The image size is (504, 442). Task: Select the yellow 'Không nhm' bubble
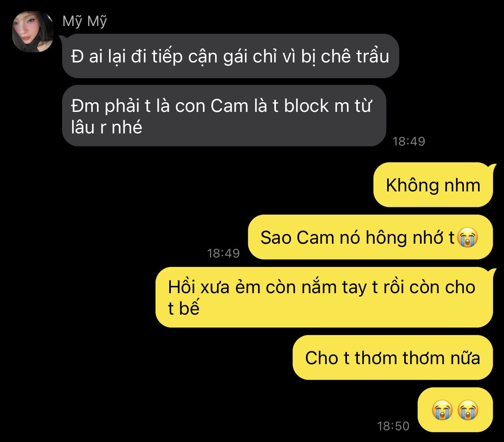click(433, 185)
